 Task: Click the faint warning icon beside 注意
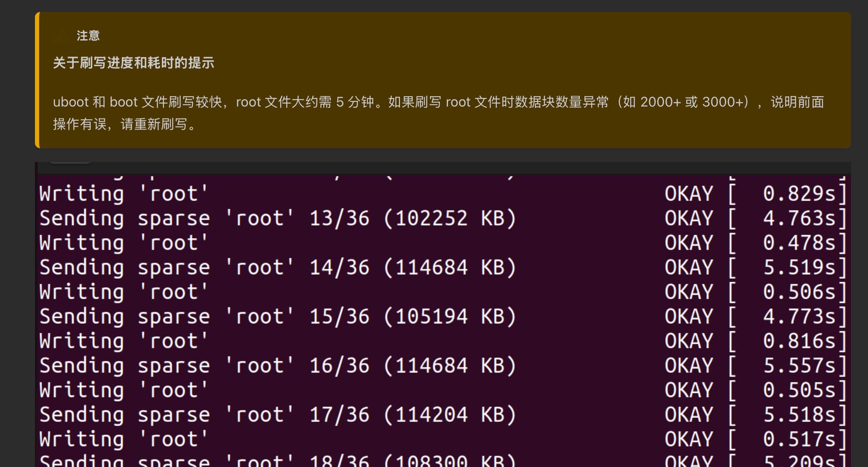point(61,36)
